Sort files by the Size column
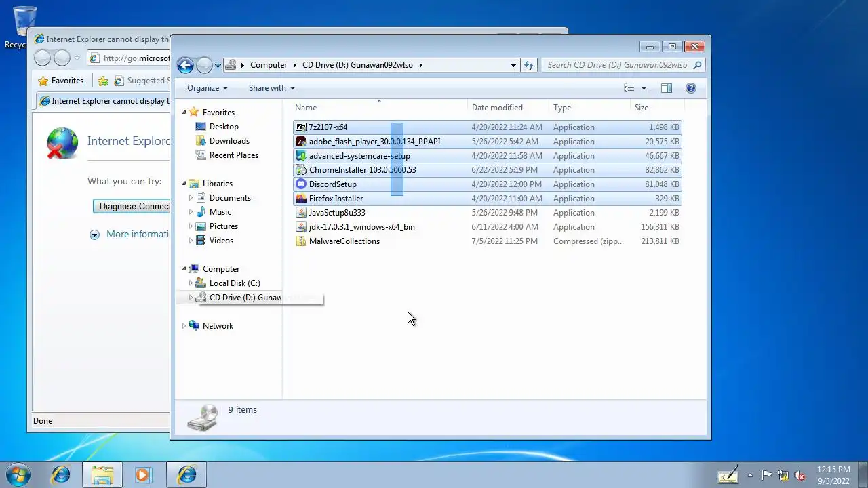868x488 pixels. tap(657, 108)
